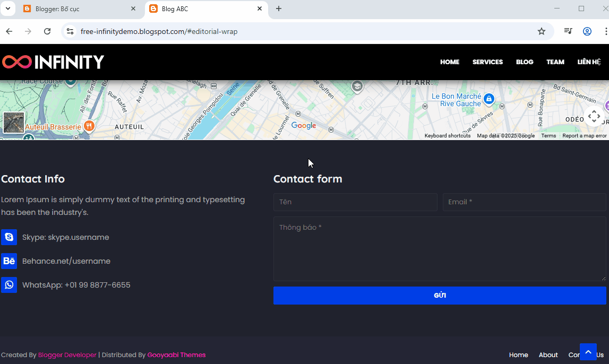
Task: Go to HOME in the site navigation
Action: (450, 62)
